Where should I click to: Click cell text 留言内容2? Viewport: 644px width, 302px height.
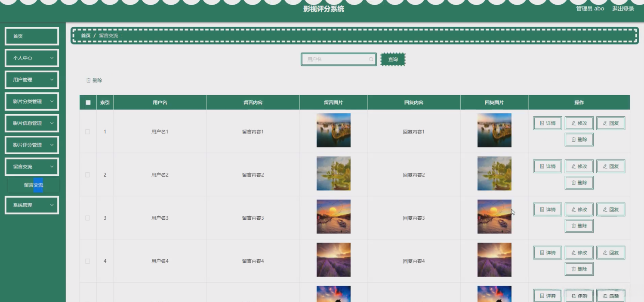(x=253, y=175)
